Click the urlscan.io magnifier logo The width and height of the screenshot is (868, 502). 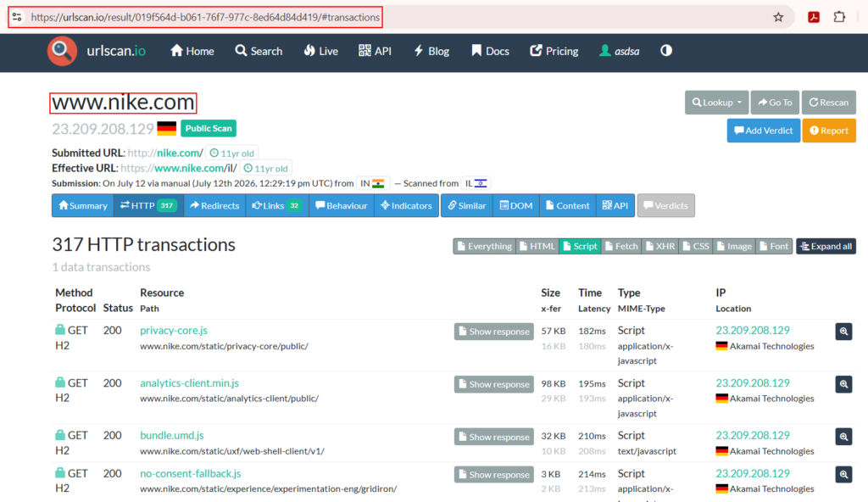click(x=62, y=51)
